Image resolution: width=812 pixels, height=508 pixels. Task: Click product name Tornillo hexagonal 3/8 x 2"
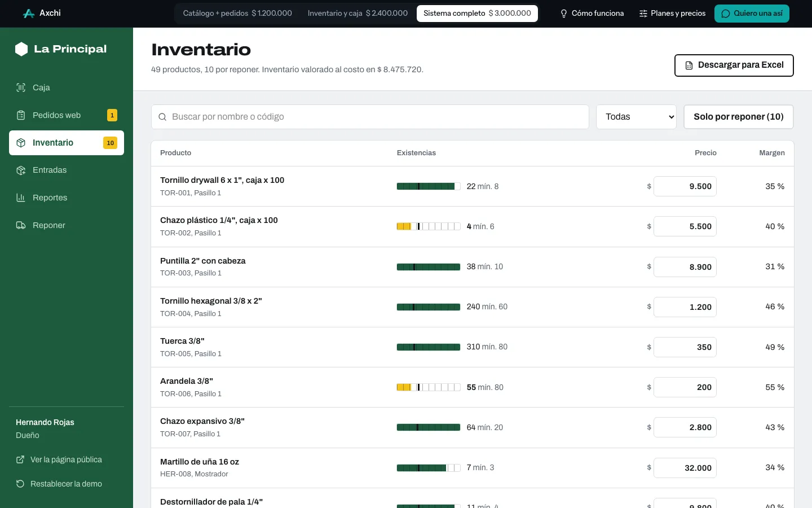(x=211, y=301)
